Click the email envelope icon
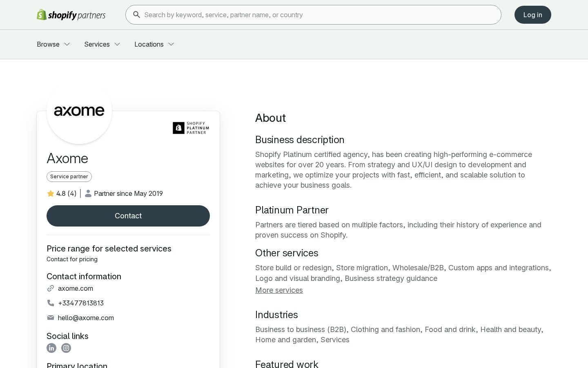The width and height of the screenshot is (588, 368). pyautogui.click(x=51, y=318)
